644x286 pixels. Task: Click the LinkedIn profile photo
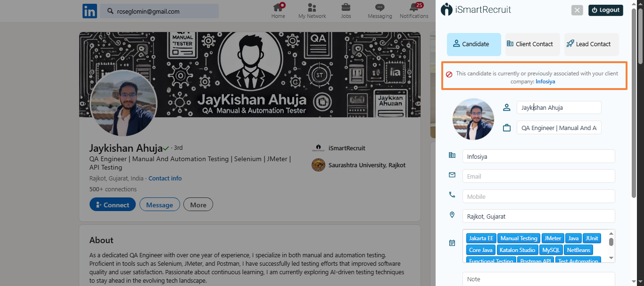124,103
